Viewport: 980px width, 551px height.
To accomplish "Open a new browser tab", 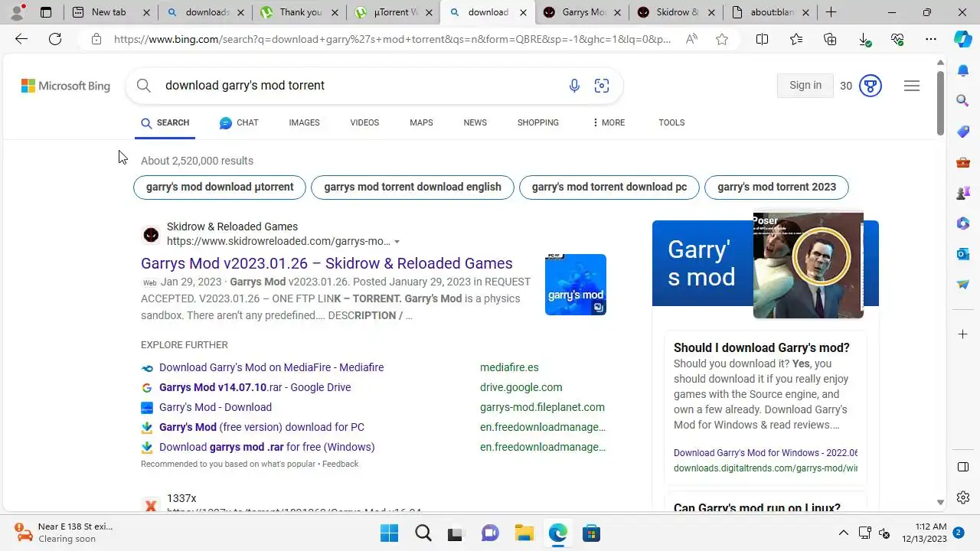I will [831, 12].
